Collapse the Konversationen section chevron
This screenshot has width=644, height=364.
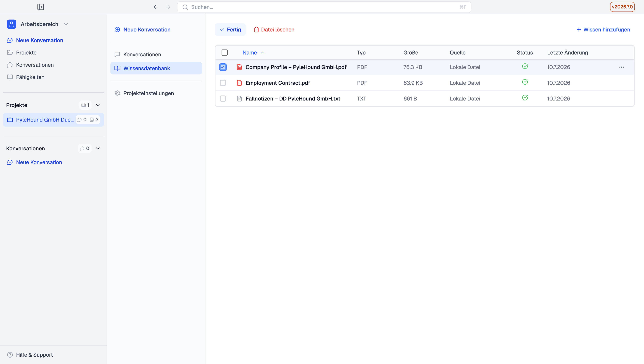tap(98, 148)
